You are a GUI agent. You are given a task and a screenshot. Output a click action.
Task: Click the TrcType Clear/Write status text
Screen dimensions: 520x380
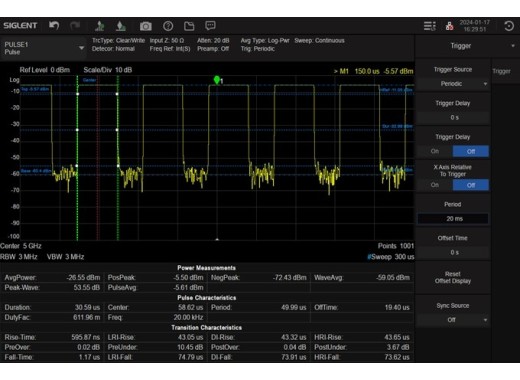118,41
